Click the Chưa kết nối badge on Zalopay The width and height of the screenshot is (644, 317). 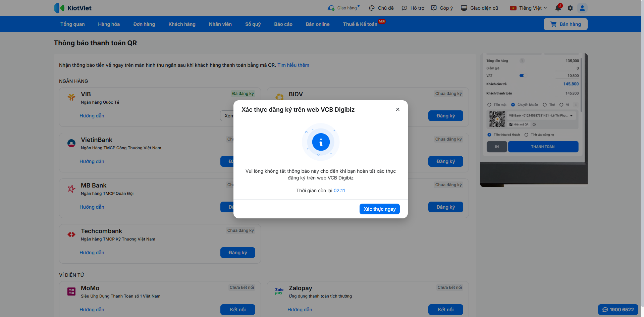450,287
